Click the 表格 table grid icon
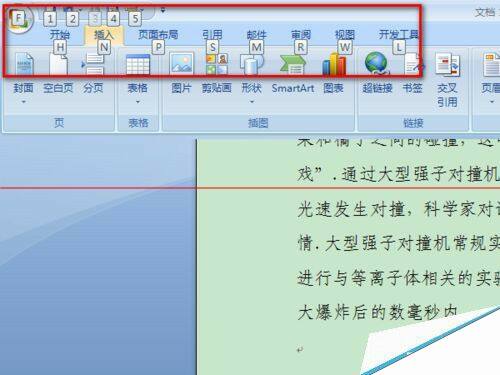 [x=138, y=64]
